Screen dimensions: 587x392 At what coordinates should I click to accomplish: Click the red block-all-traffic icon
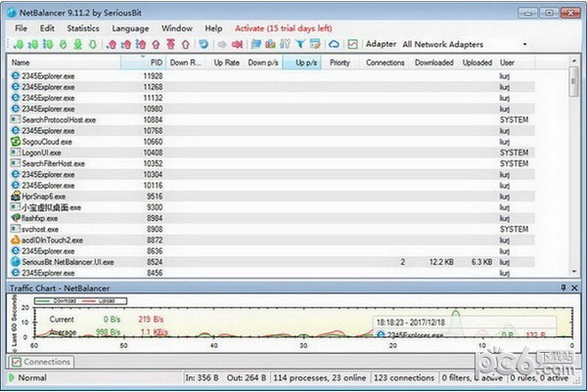pyautogui.click(x=237, y=45)
